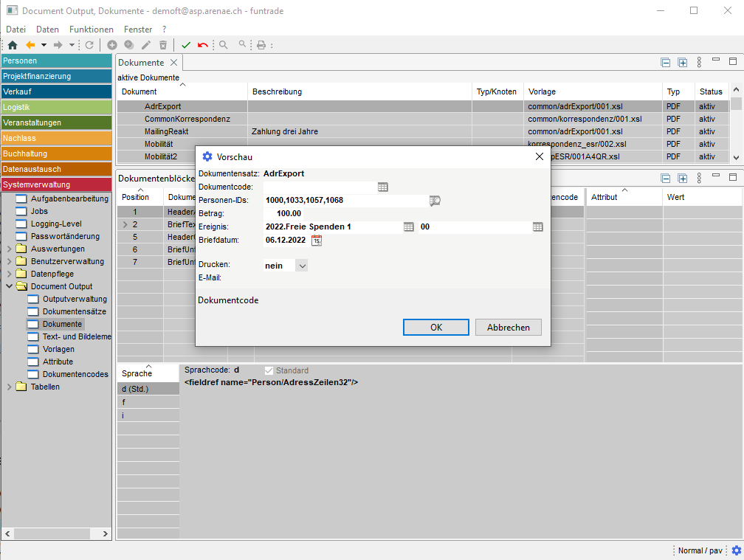
Task: Open the Drucken dropdown
Action: 301,266
